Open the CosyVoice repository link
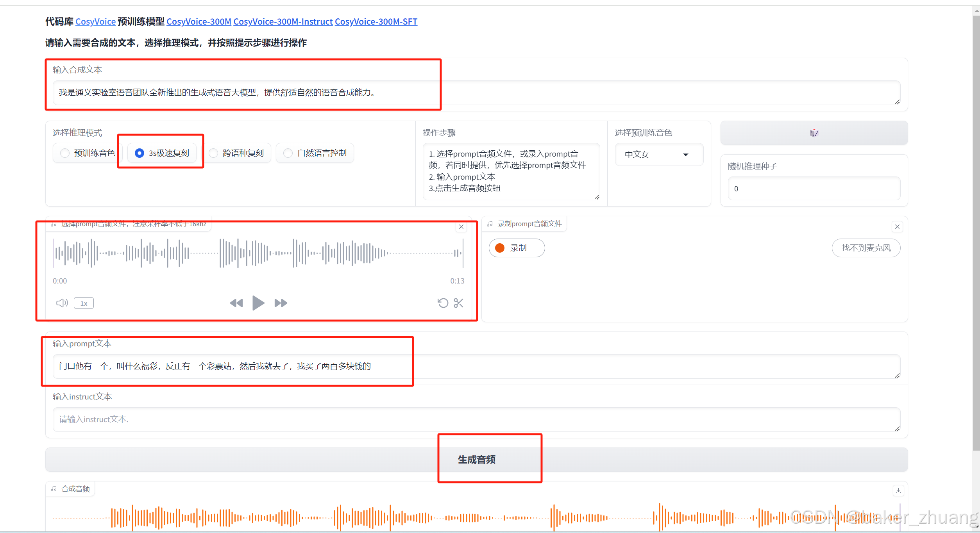 click(x=95, y=21)
